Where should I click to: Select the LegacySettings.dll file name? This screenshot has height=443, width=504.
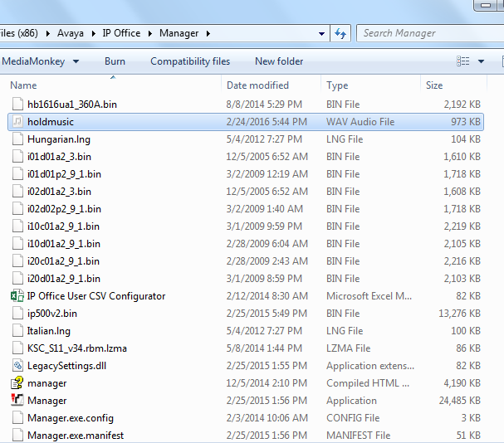(67, 366)
